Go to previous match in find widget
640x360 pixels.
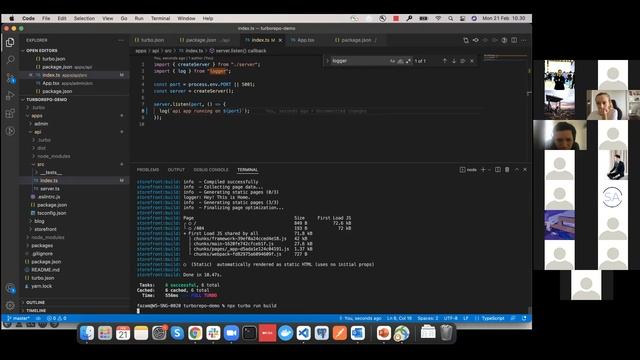[444, 61]
